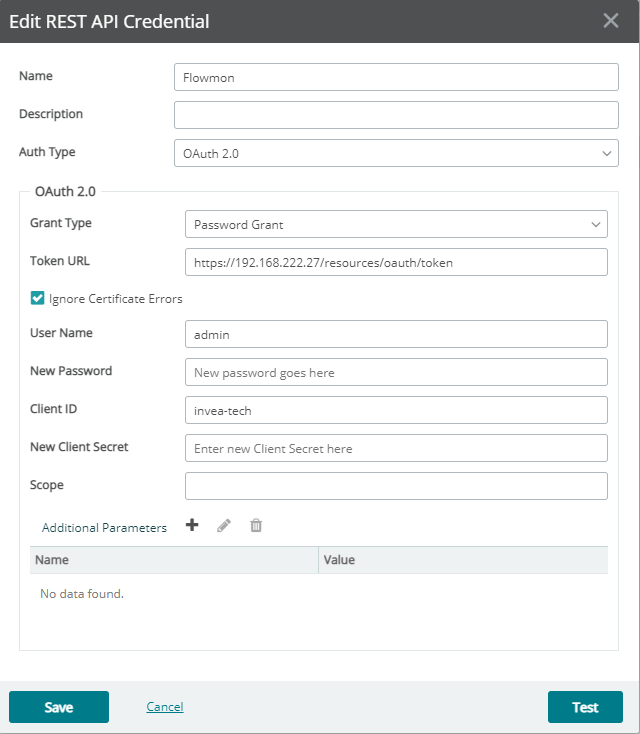The width and height of the screenshot is (640, 734).
Task: Click the User Name field with admin
Action: click(x=396, y=334)
